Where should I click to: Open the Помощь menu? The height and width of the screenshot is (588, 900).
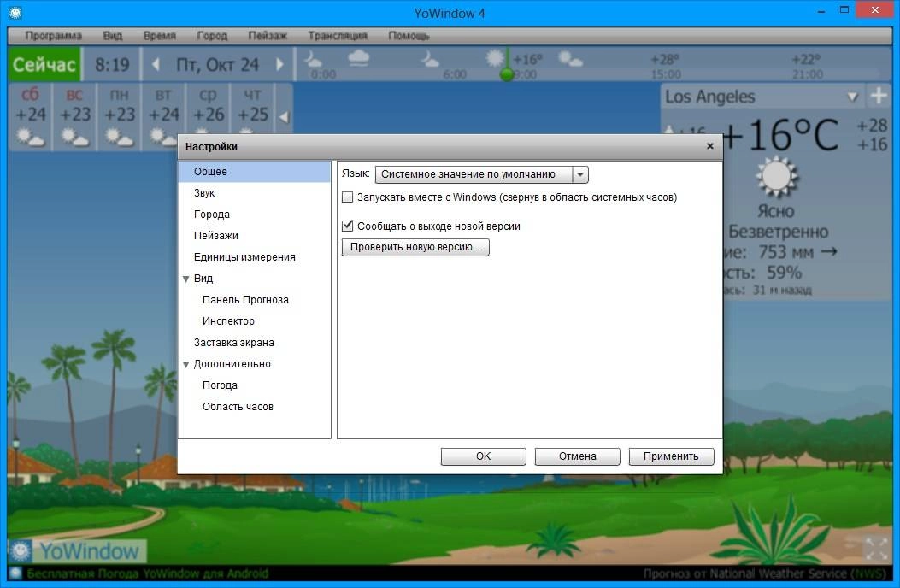409,36
